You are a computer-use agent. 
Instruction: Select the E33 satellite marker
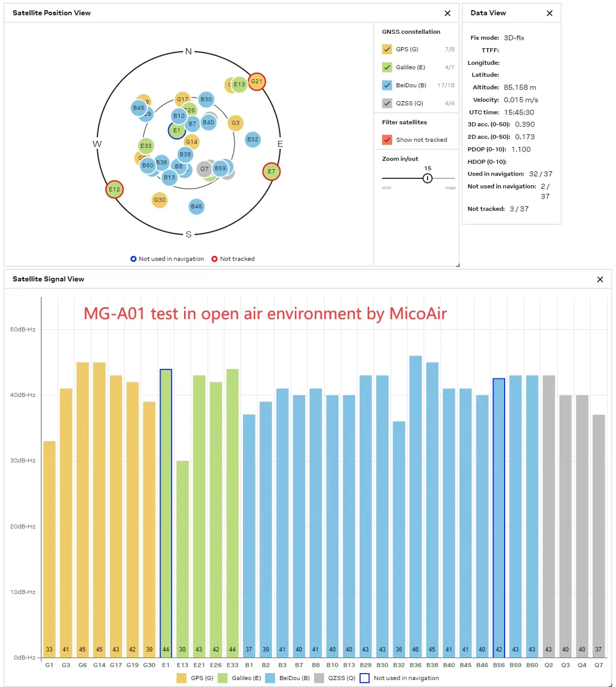click(146, 146)
